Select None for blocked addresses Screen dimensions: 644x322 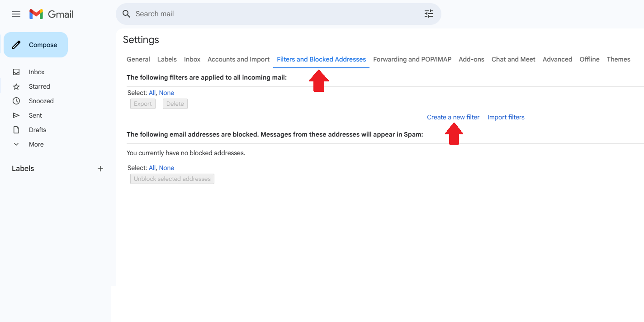click(x=166, y=168)
